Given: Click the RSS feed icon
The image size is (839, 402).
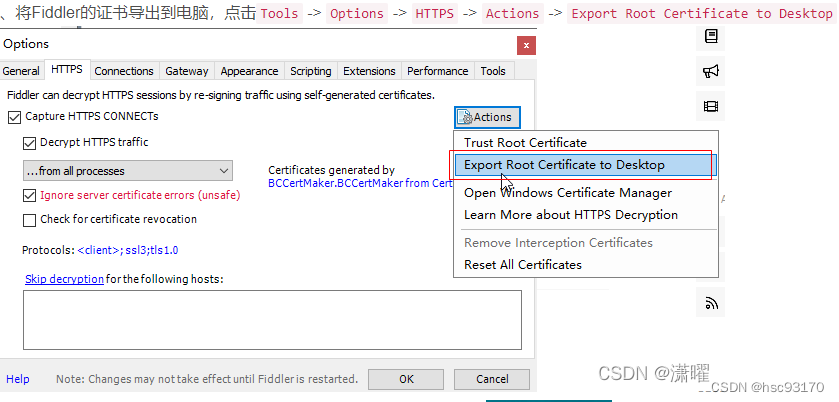Looking at the screenshot, I should [712, 303].
